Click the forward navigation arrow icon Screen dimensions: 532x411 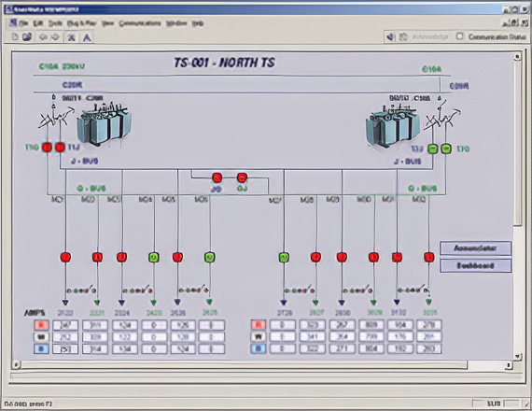click(55, 37)
